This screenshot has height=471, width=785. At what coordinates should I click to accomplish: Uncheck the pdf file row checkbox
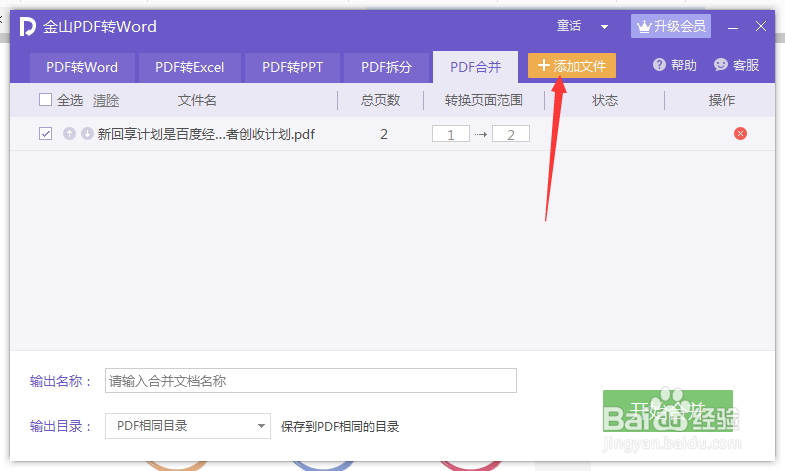pyautogui.click(x=46, y=134)
